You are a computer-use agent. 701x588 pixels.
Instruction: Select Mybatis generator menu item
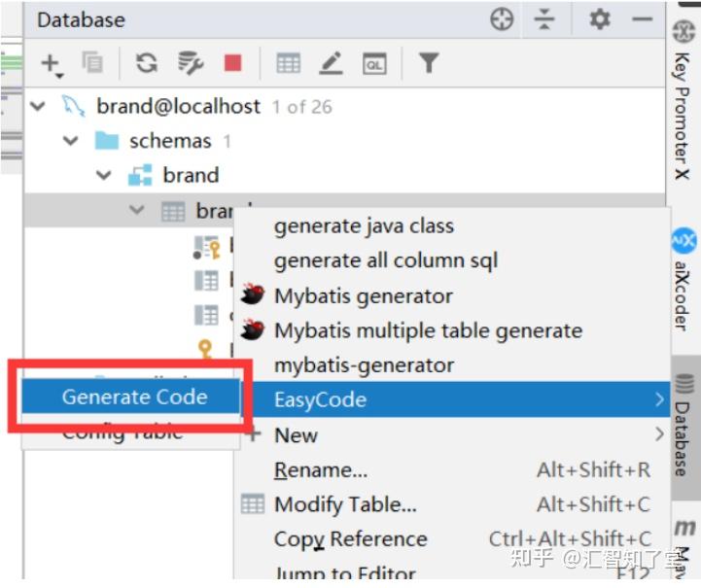click(363, 295)
